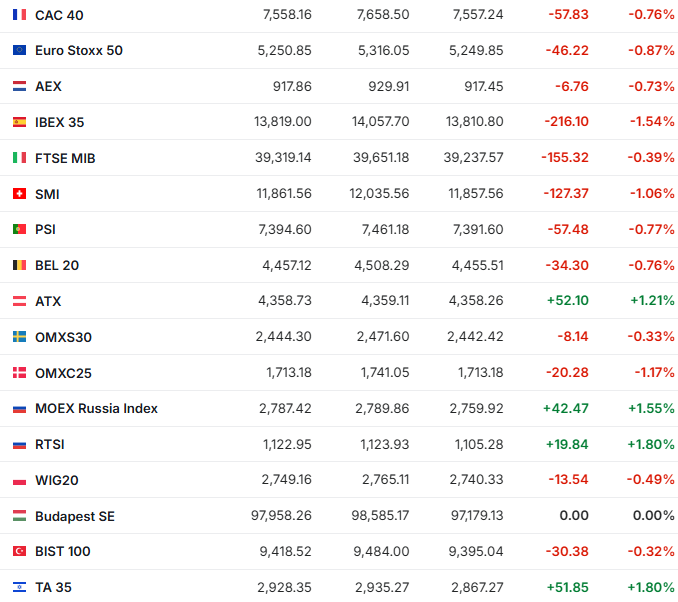Click the Spain flag icon beside IBEX 35
The width and height of the screenshot is (678, 602).
point(19,122)
